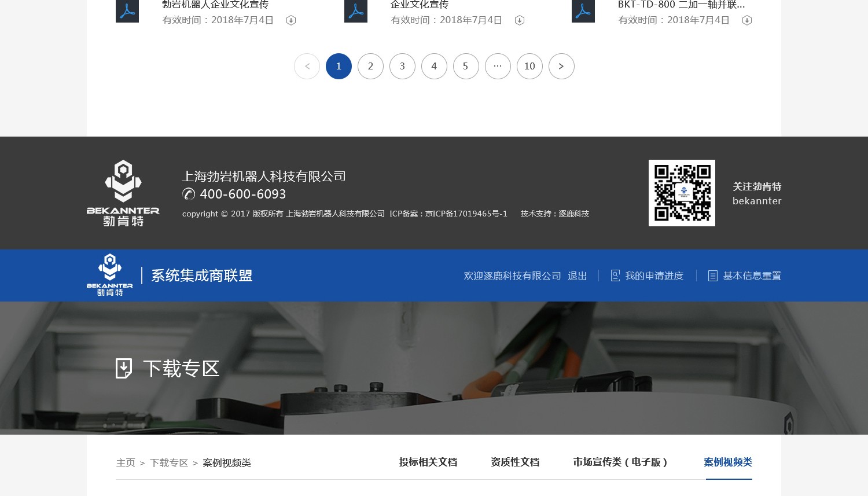The image size is (868, 496).
Task: Go to previous page using left arrow
Action: (x=307, y=66)
